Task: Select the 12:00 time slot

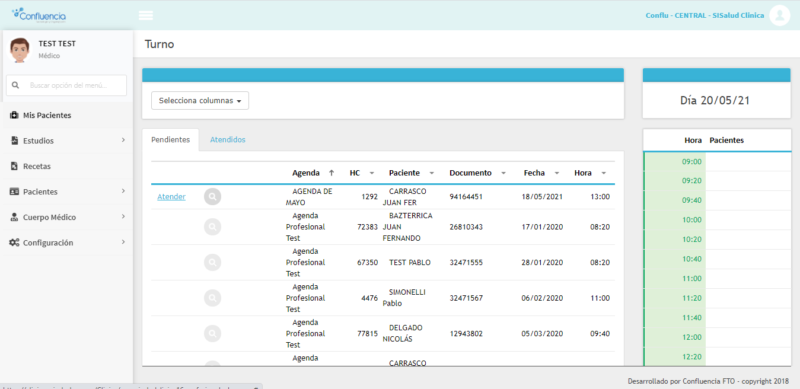Action: pos(691,337)
